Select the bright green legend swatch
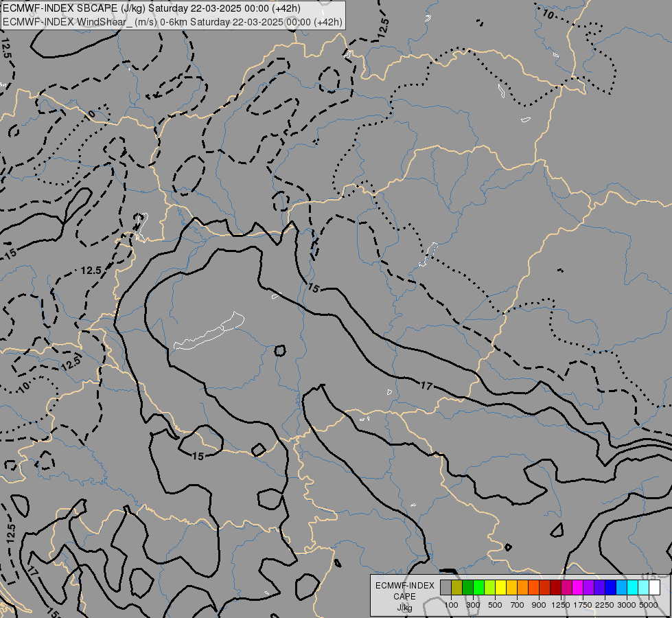 [x=478, y=588]
